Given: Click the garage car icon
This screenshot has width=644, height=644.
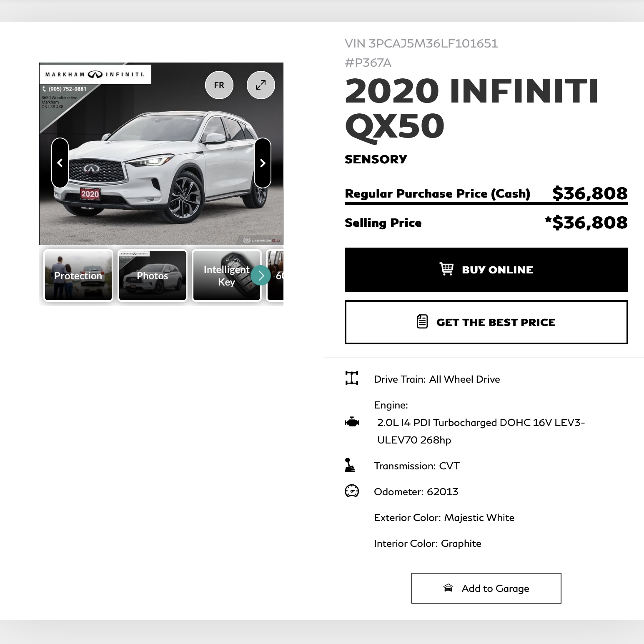Looking at the screenshot, I should point(448,588).
